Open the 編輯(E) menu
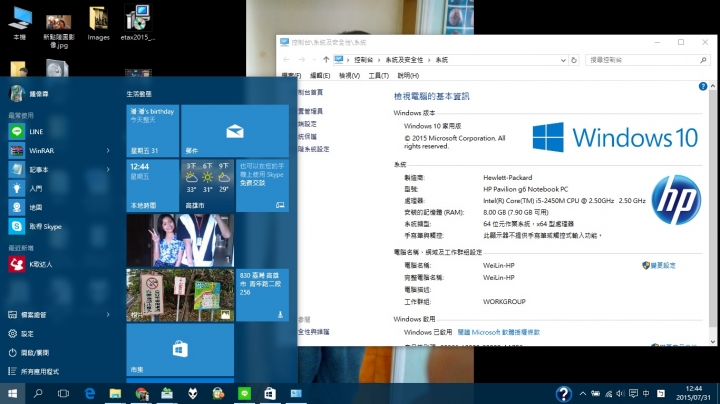This screenshot has width=720, height=404. coord(320,76)
